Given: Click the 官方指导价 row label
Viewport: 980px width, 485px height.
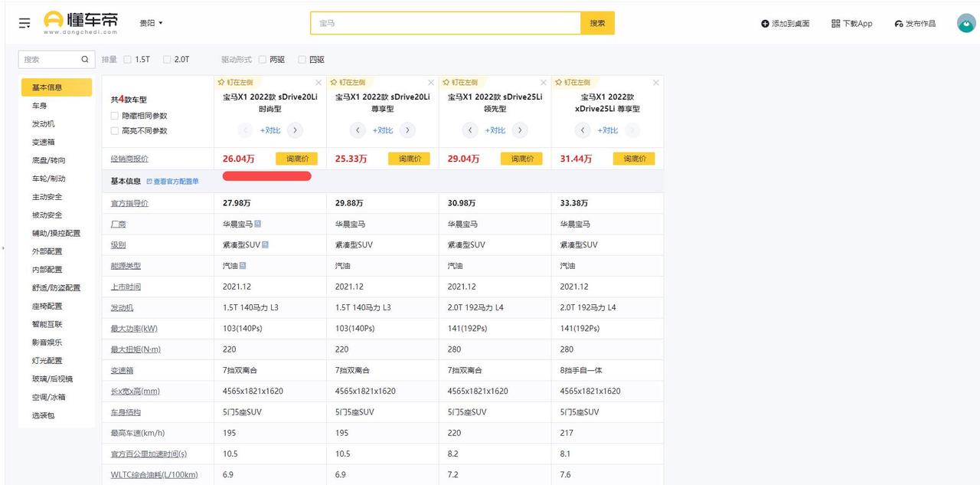Looking at the screenshot, I should point(129,203).
